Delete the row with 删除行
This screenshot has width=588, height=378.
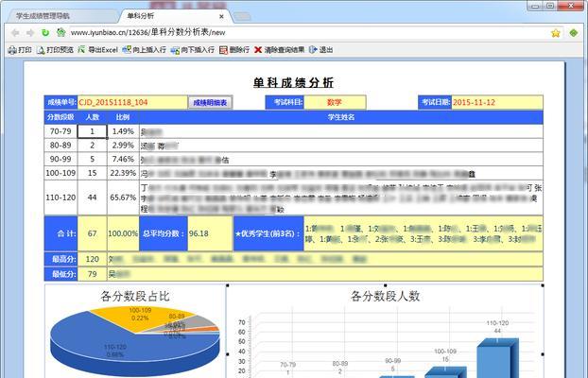click(x=234, y=50)
